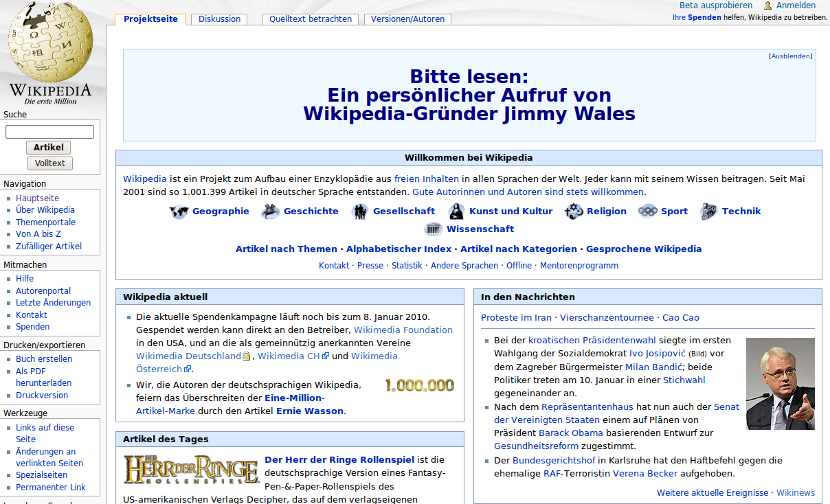Open the Quelltext betrachten tab
Image resolution: width=830 pixels, height=504 pixels.
[x=311, y=19]
